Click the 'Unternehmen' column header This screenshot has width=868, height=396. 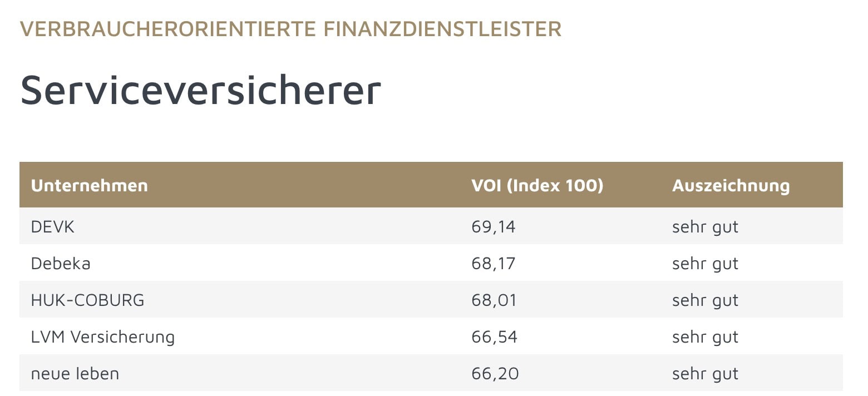90,185
